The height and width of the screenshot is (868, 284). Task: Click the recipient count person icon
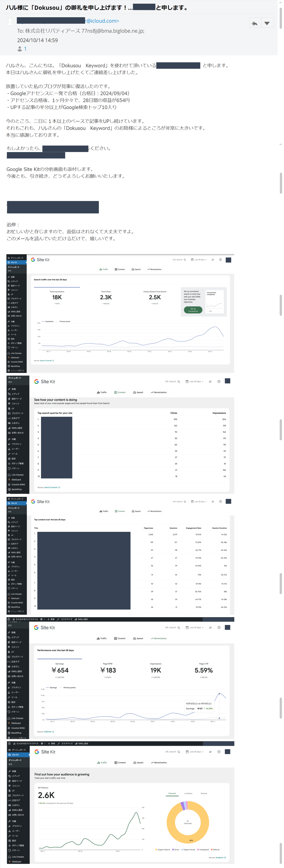pos(20,49)
